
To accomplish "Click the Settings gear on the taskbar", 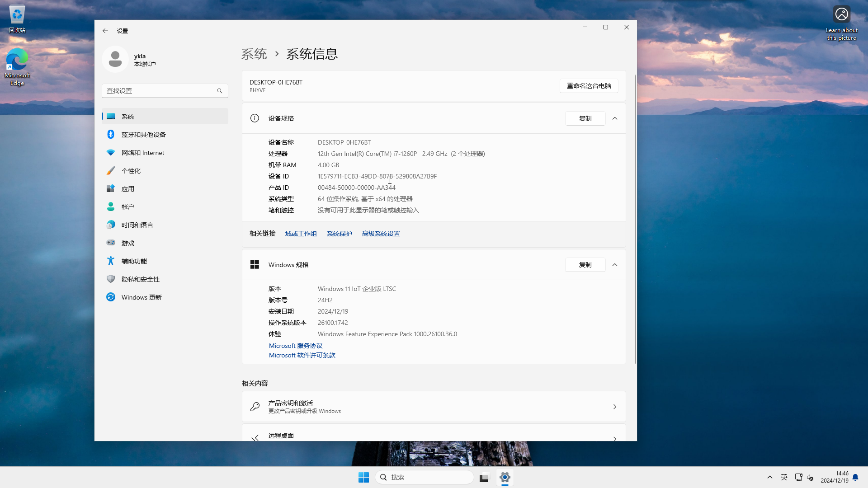I will 505,477.
